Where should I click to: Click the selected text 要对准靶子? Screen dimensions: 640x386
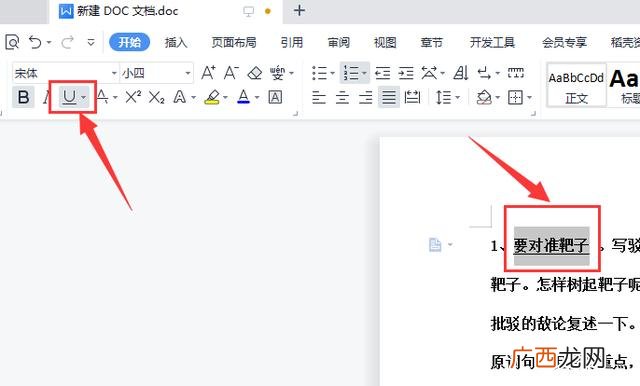(x=551, y=246)
